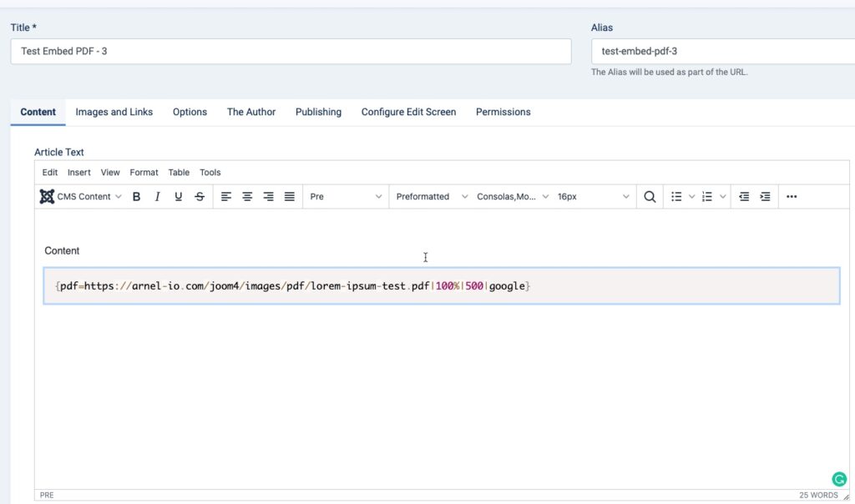Image resolution: width=855 pixels, height=504 pixels.
Task: Expand the Consolas font family dropdown
Action: 512,197
